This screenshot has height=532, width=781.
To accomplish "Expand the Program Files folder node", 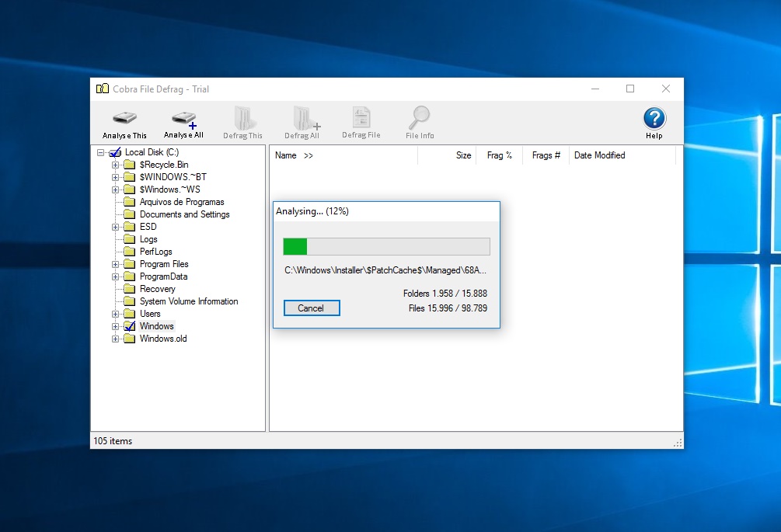I will [116, 264].
